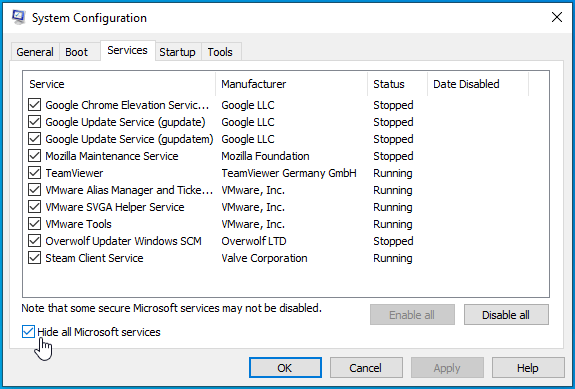Image resolution: width=575 pixels, height=389 pixels.
Task: Click the Running status of VMware Tools
Action: tap(393, 224)
